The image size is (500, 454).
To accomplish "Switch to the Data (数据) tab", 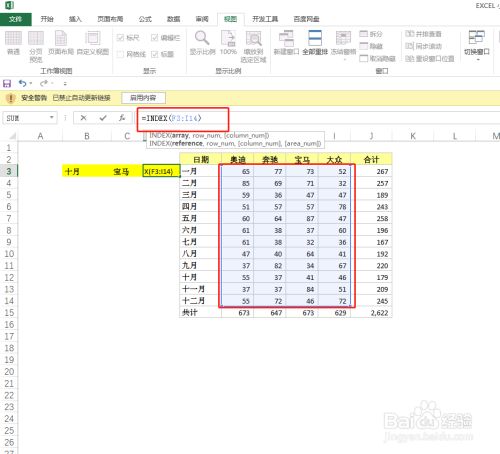I will pyautogui.click(x=173, y=19).
